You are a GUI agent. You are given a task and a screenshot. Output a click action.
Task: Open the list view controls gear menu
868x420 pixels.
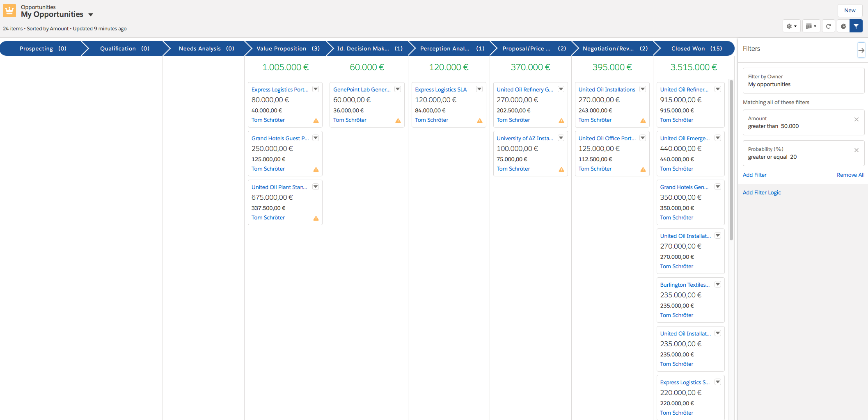[x=791, y=26]
